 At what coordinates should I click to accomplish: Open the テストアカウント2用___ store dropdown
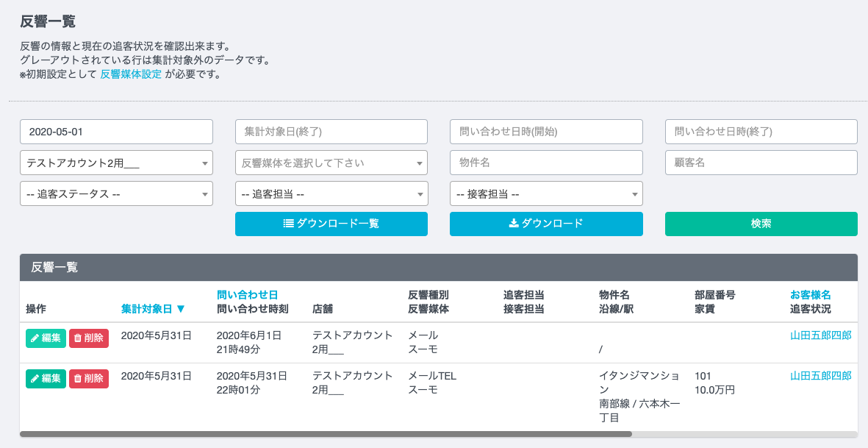116,163
